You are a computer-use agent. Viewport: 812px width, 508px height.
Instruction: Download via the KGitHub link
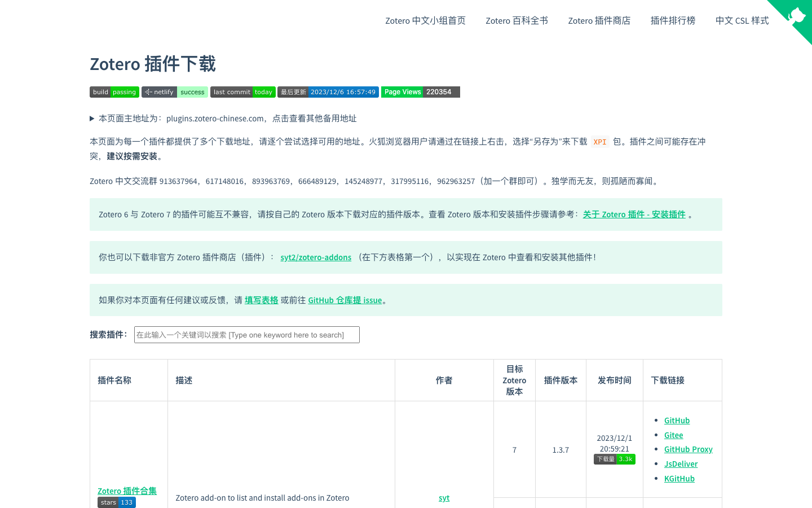(x=679, y=479)
